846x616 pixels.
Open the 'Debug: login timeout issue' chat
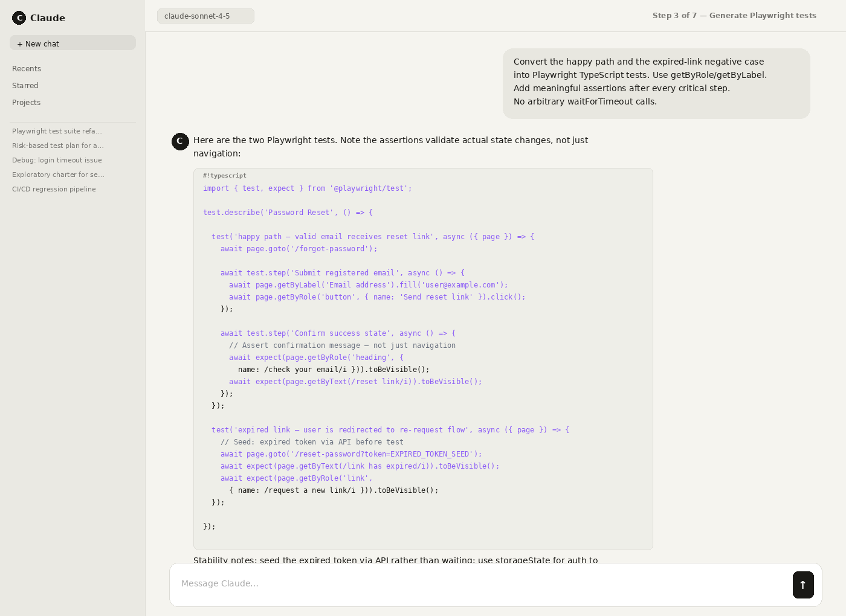pyautogui.click(x=57, y=159)
